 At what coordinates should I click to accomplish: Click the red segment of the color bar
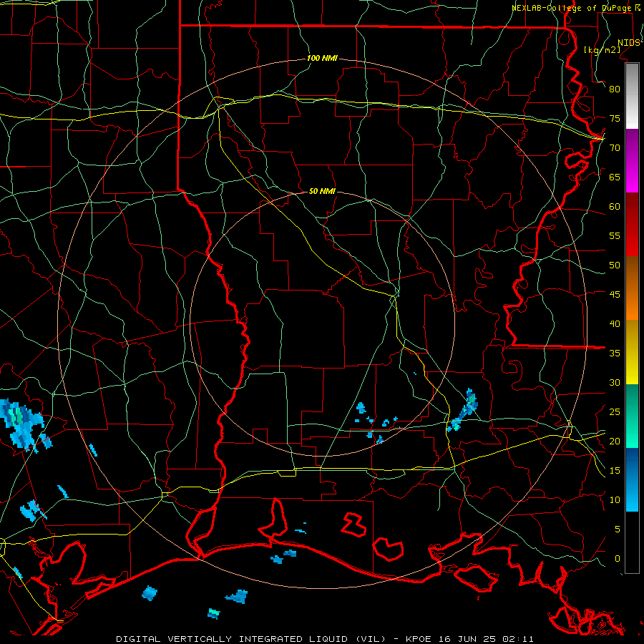click(x=632, y=225)
